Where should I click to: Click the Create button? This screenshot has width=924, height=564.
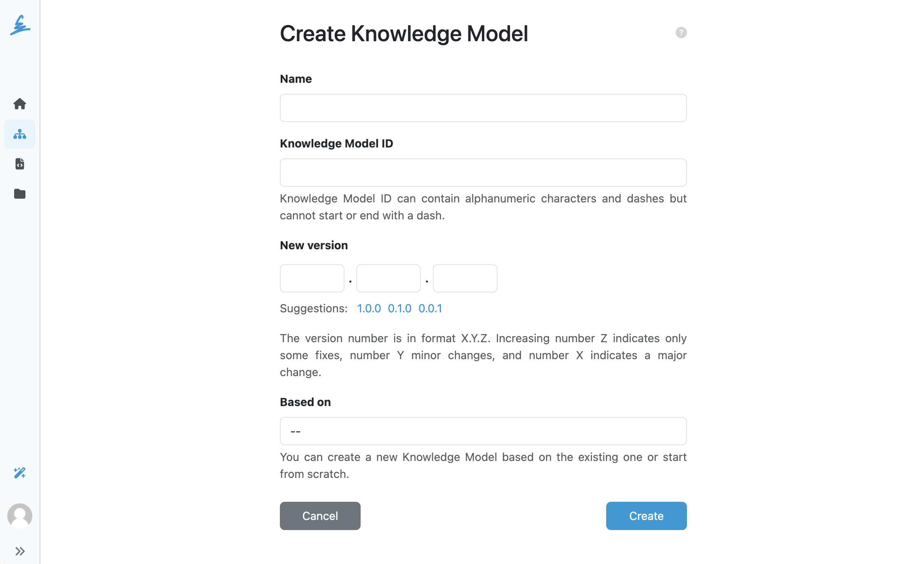click(x=646, y=516)
